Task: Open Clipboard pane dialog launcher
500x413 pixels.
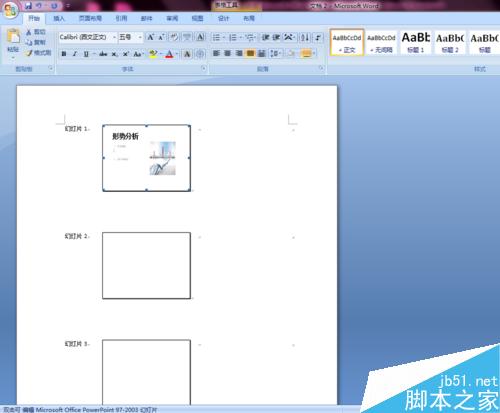Action: coord(51,68)
